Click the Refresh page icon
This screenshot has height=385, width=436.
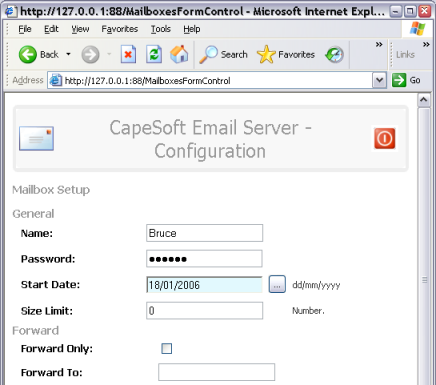pos(154,54)
